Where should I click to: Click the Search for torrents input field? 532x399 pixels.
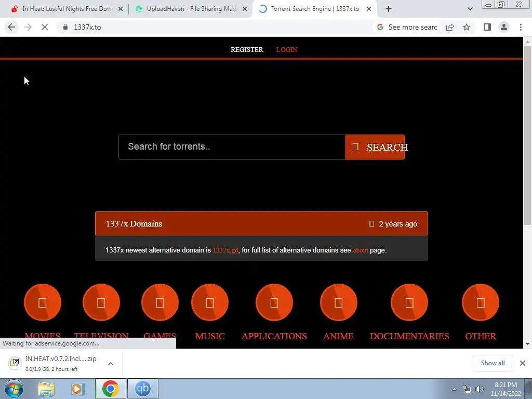[232, 147]
